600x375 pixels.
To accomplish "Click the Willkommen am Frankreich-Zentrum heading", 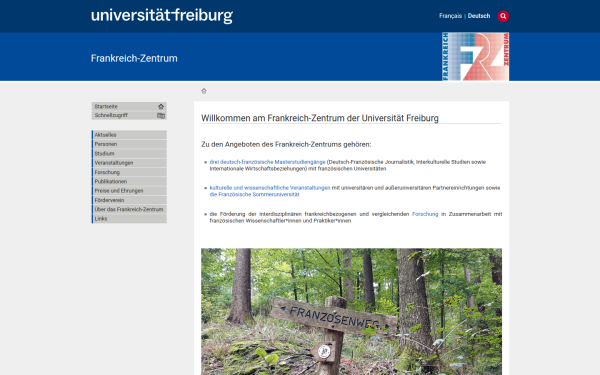I will pos(320,118).
